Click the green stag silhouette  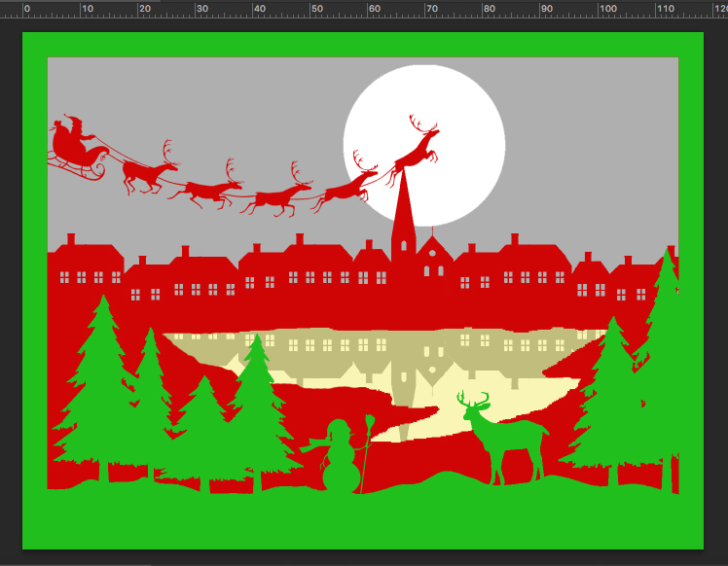coord(504,439)
